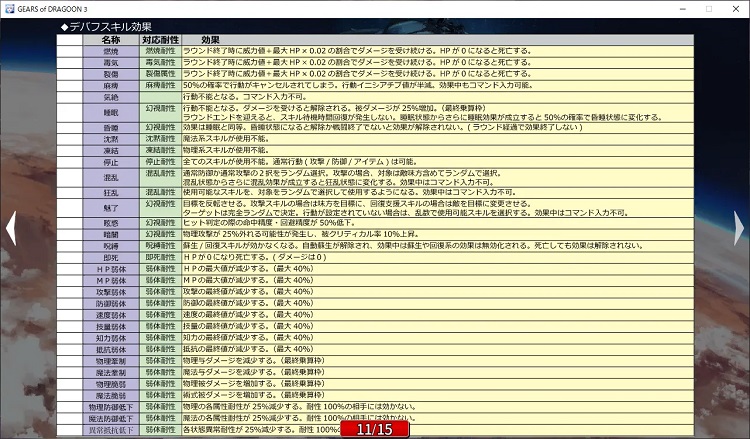Select the 速度弱体 name cell
This screenshot has height=439, width=750.
coord(111,315)
